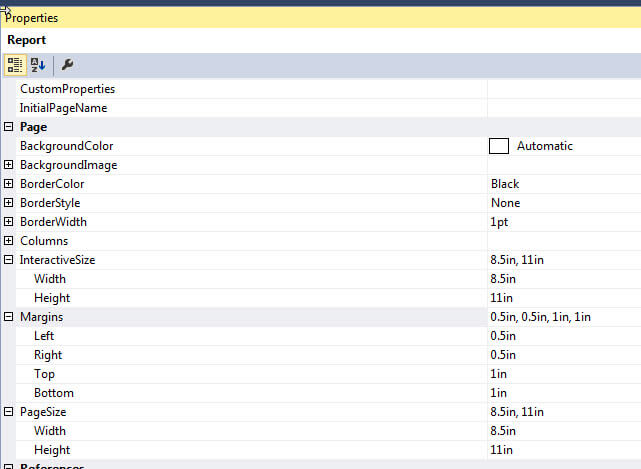Edit the Left margin value
641x469 pixels.
[560, 336]
